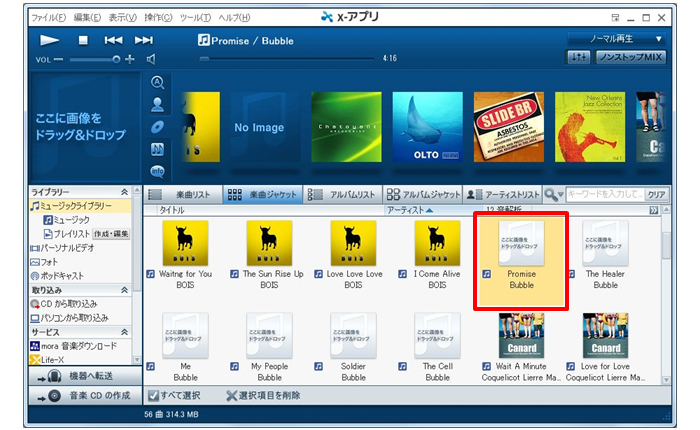Screen dimensions: 700x430
Task: Open the equalizer settings icon
Action: click(579, 59)
